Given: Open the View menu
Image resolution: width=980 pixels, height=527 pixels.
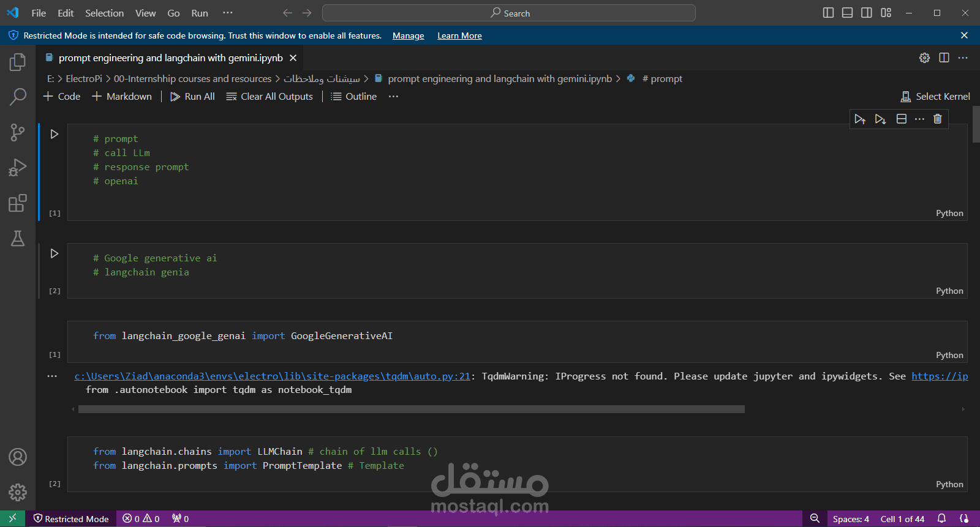Looking at the screenshot, I should 145,13.
